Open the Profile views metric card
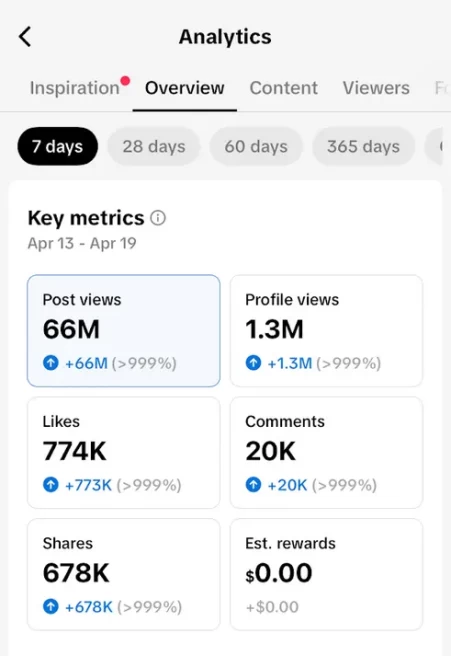This screenshot has width=451, height=656. (326, 331)
